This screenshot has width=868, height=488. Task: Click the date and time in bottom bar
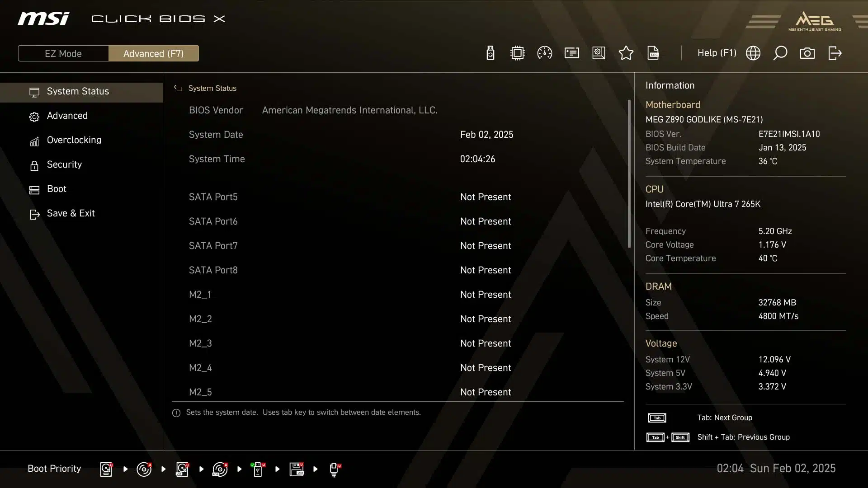(x=776, y=469)
